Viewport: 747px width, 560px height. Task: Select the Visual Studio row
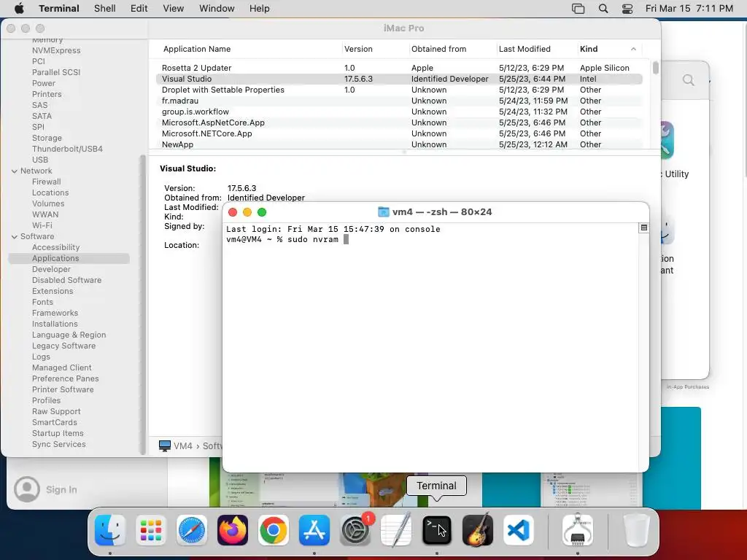(399, 79)
